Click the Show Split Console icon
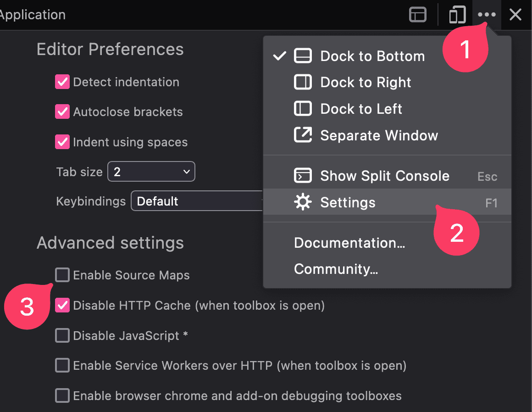Screen dimensions: 532x412 (x=303, y=175)
